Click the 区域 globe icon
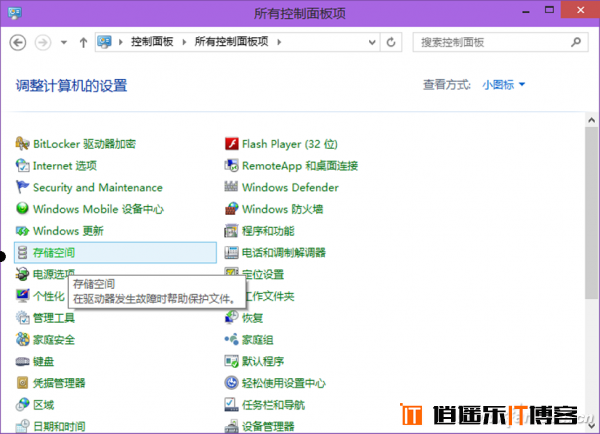 pyautogui.click(x=22, y=405)
